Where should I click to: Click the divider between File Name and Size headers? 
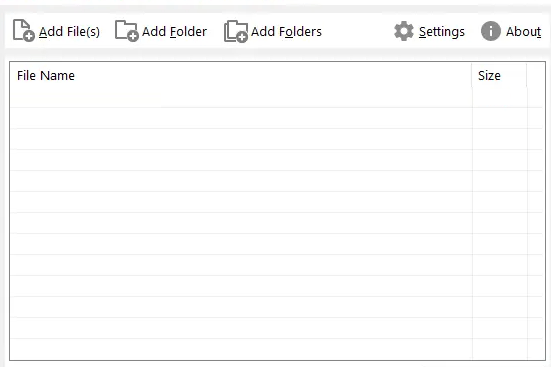pos(472,75)
